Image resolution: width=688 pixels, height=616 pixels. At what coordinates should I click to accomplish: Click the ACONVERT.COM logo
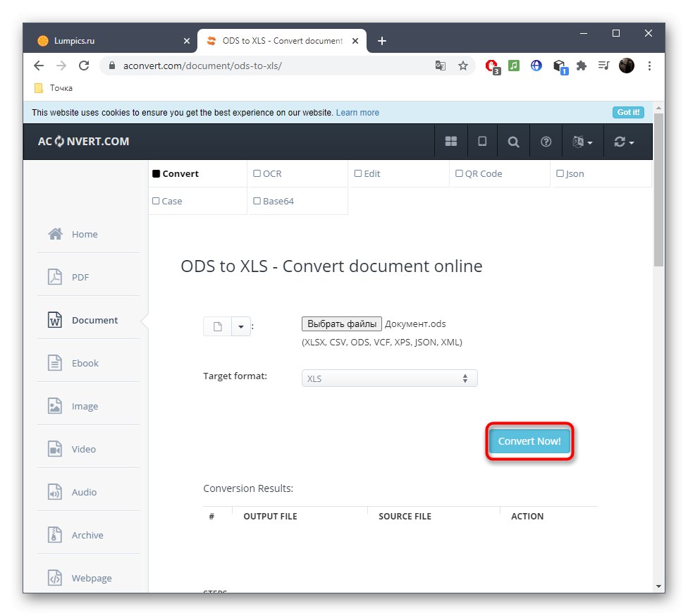[83, 141]
